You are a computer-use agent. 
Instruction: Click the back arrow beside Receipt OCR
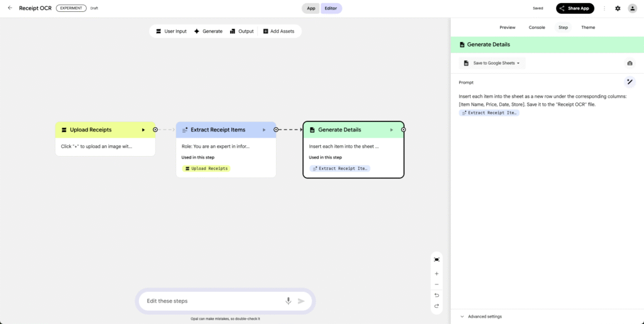(x=9, y=8)
